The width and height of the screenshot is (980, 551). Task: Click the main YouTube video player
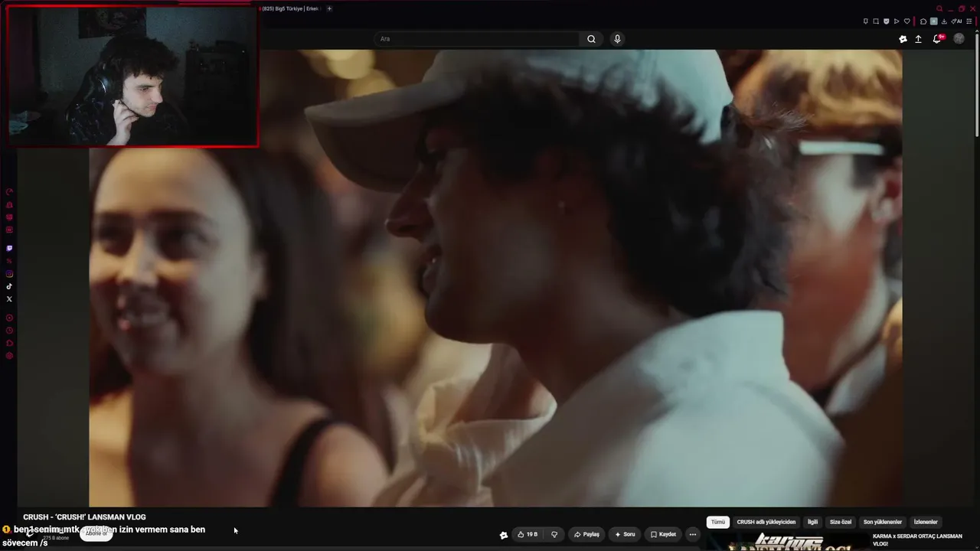495,278
